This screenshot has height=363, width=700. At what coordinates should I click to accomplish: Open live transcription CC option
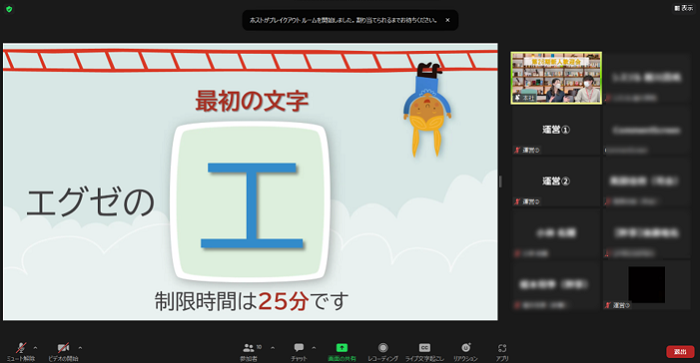[424, 350]
